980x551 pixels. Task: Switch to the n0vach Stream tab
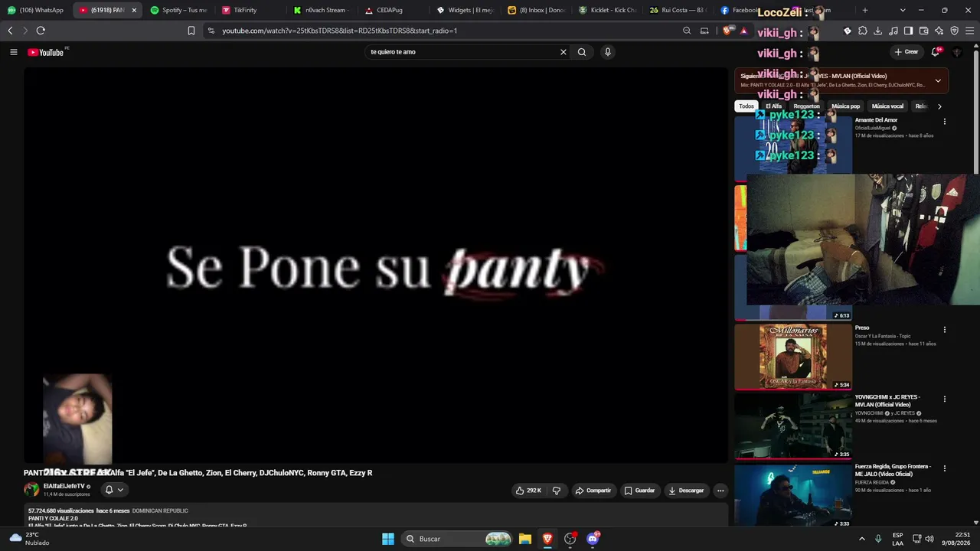click(322, 10)
